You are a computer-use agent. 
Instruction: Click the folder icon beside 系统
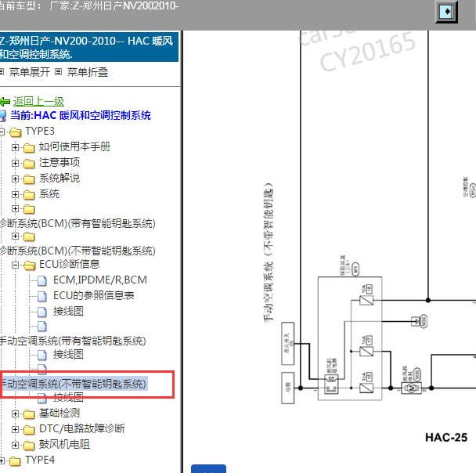(29, 195)
